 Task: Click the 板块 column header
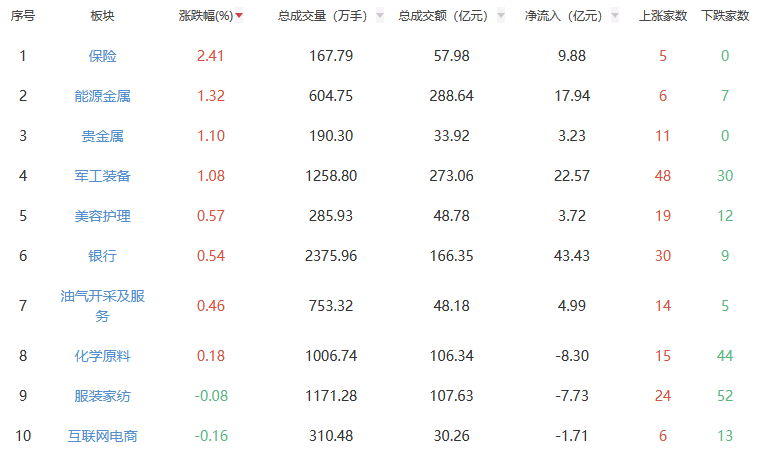click(102, 16)
